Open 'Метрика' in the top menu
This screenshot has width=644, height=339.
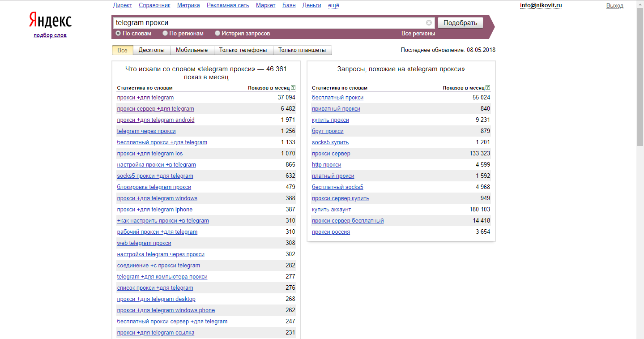tap(189, 5)
